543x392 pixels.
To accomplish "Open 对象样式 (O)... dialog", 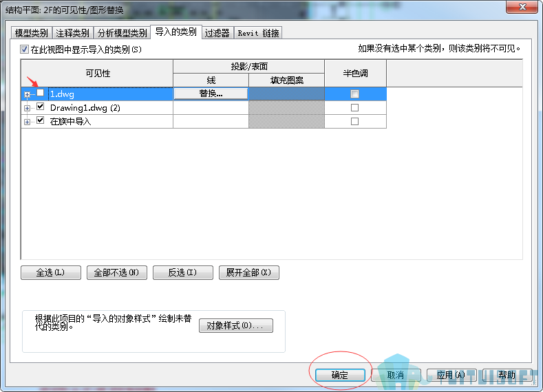I will 236,325.
